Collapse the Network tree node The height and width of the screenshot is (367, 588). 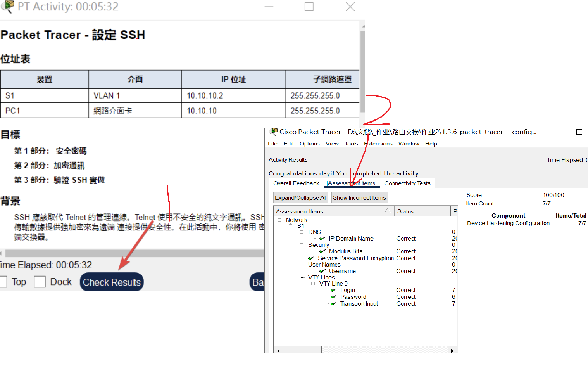coord(279,220)
